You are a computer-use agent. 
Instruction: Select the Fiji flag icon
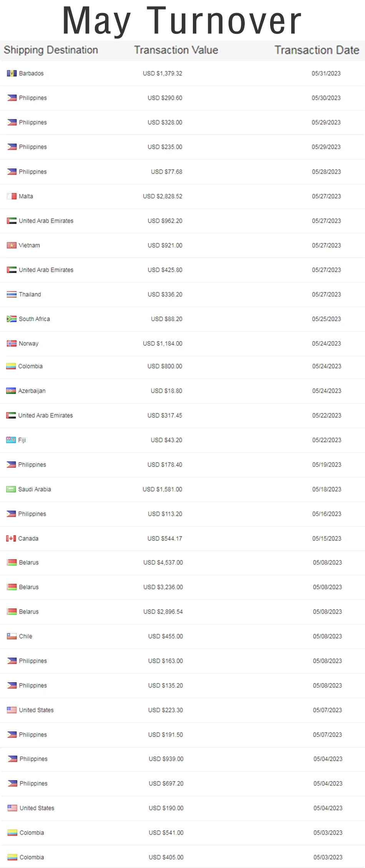(x=11, y=440)
